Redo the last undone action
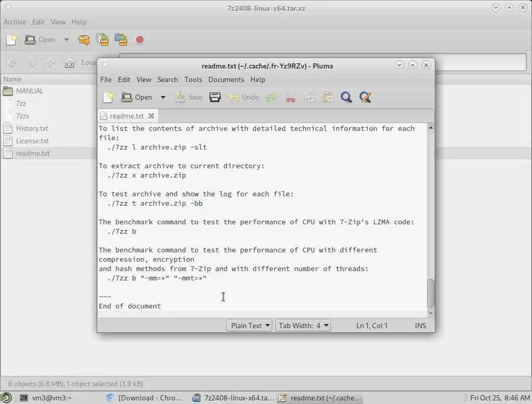 pos(271,97)
